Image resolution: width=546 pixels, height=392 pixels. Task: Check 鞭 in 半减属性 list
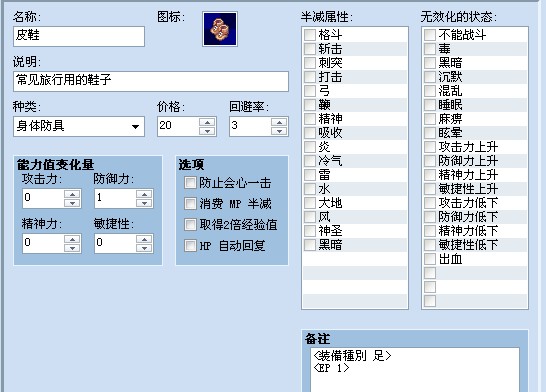pyautogui.click(x=310, y=105)
